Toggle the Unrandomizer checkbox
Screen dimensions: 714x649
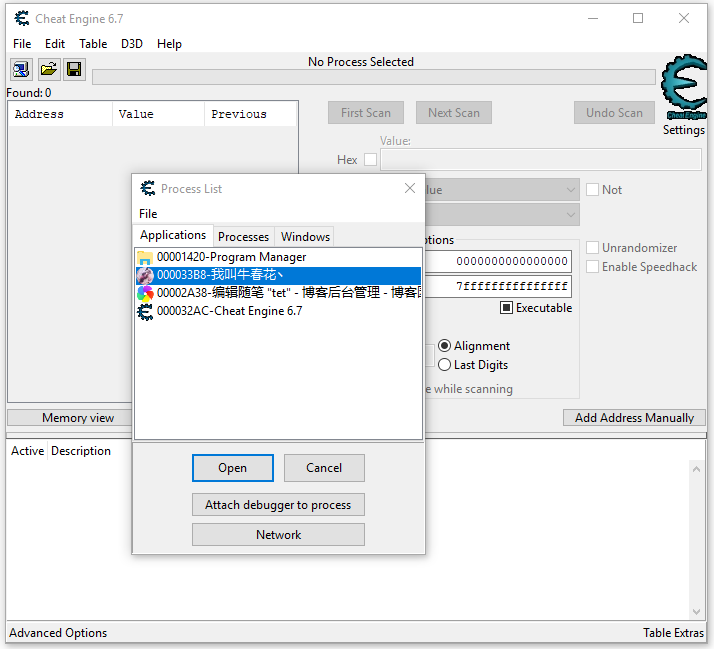(x=592, y=248)
